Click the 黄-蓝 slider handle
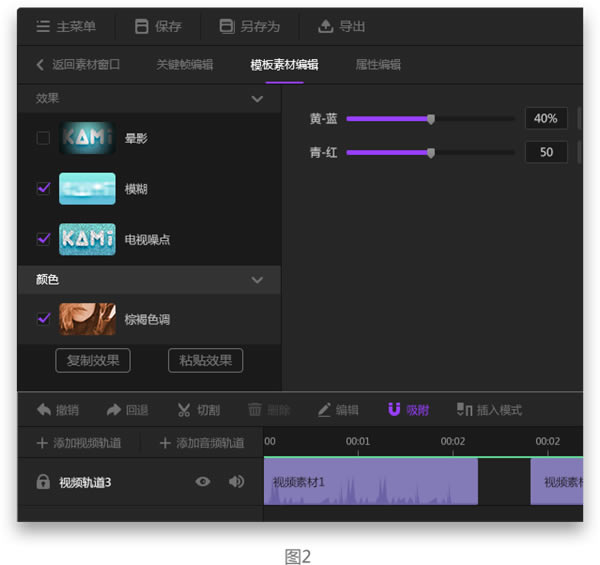This screenshot has width=600, height=565. coord(431,119)
